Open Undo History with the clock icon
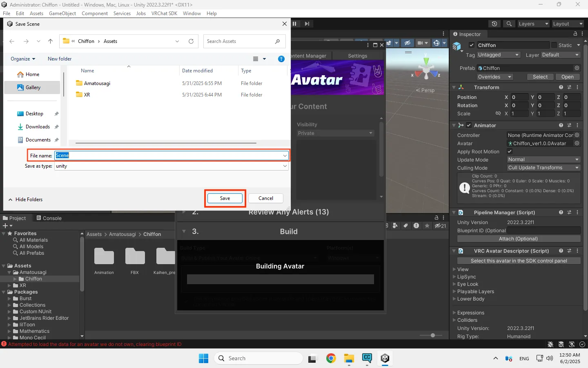This screenshot has width=588, height=368. 494,24
